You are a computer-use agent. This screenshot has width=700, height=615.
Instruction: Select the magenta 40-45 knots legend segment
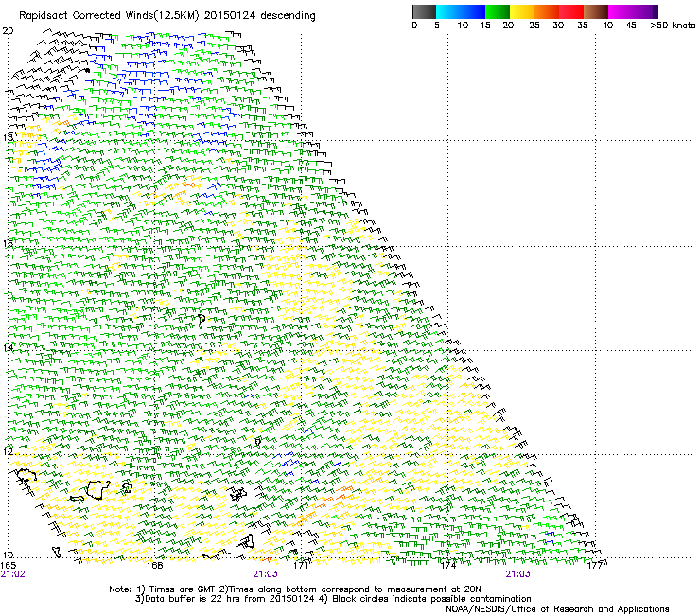pos(621,11)
